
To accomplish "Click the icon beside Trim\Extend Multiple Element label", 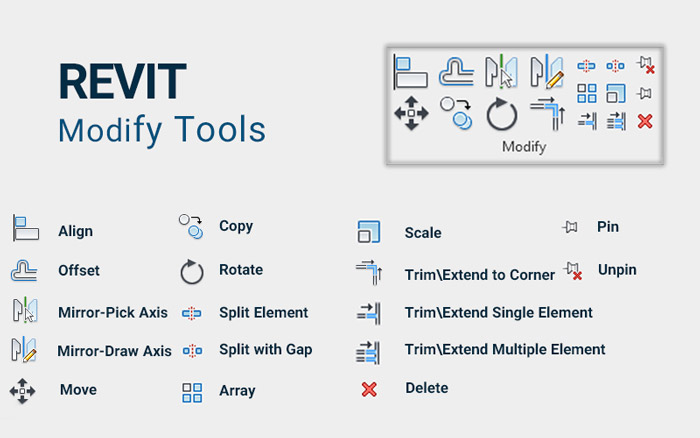I will 368,353.
